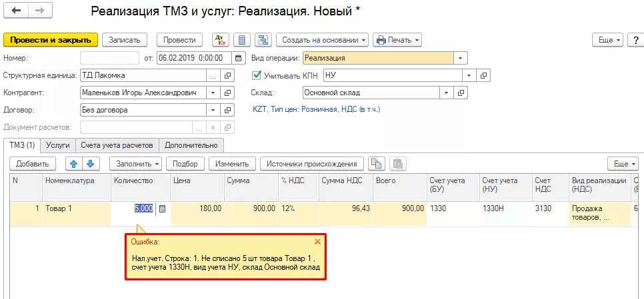
Task: Open Печать dropdown menu
Action: 397,40
